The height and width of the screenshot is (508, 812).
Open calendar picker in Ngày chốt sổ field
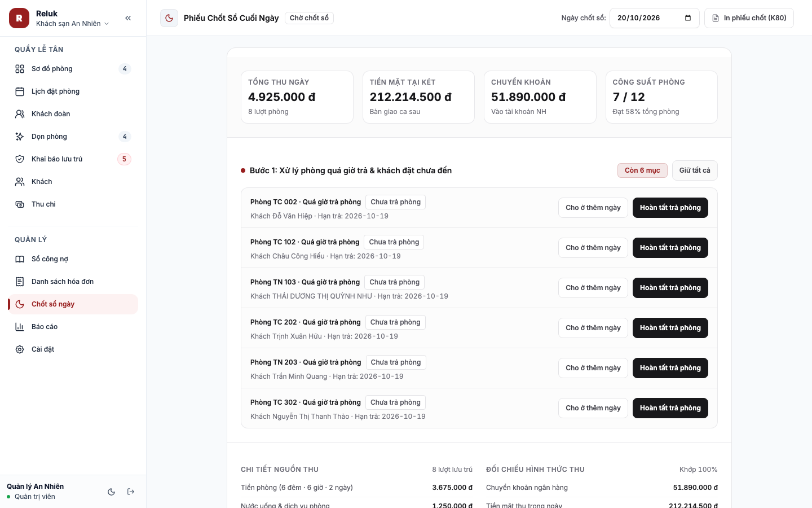click(x=688, y=18)
